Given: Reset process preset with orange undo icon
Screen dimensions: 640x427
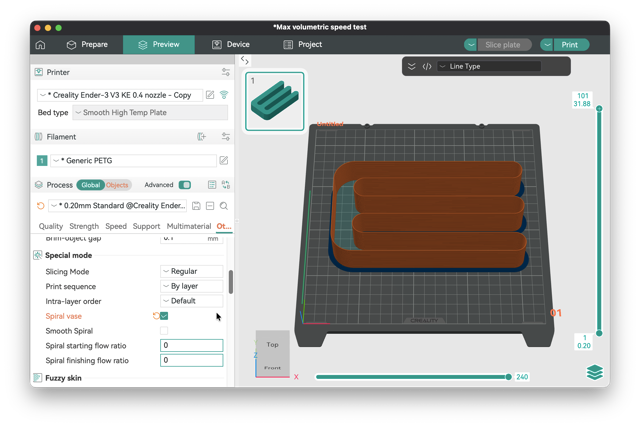Looking at the screenshot, I should (40, 206).
